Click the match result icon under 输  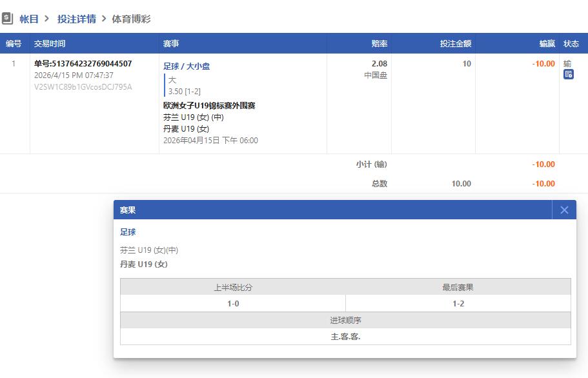(x=568, y=74)
